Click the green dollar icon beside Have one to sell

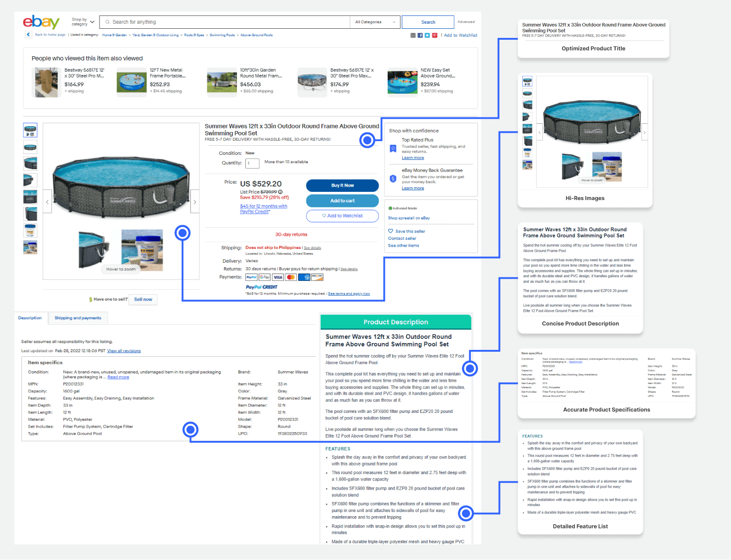pyautogui.click(x=91, y=300)
